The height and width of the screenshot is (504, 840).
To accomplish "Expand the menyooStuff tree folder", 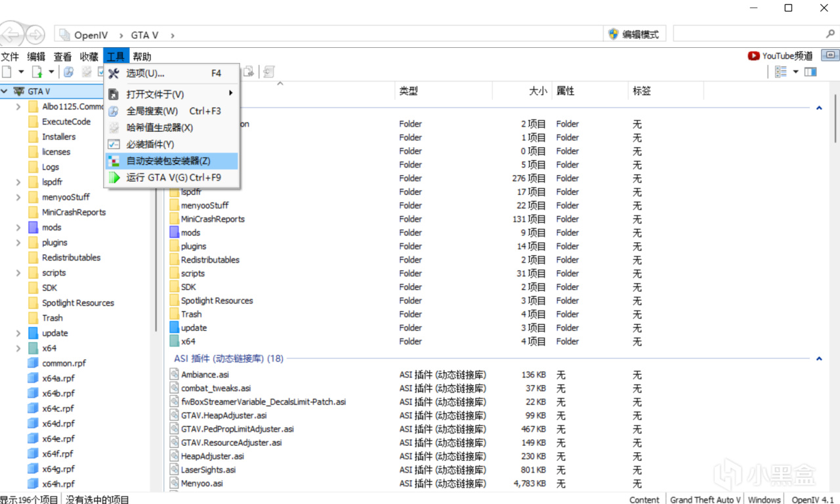I will (x=18, y=197).
